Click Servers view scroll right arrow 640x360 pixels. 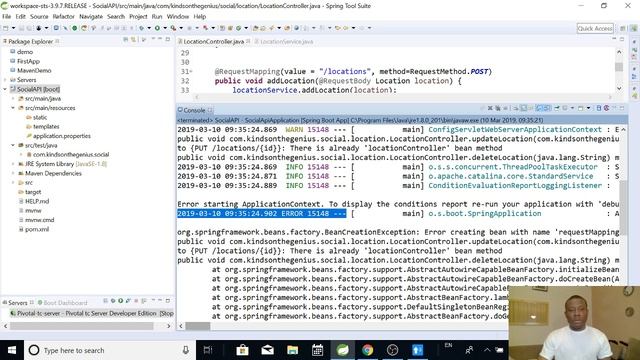tap(169, 326)
